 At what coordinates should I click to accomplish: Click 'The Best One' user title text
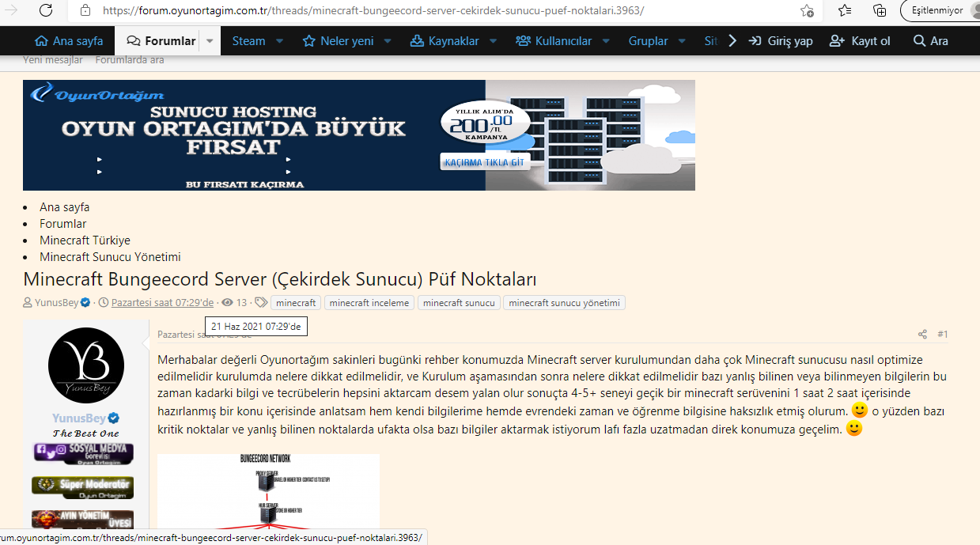click(x=85, y=433)
